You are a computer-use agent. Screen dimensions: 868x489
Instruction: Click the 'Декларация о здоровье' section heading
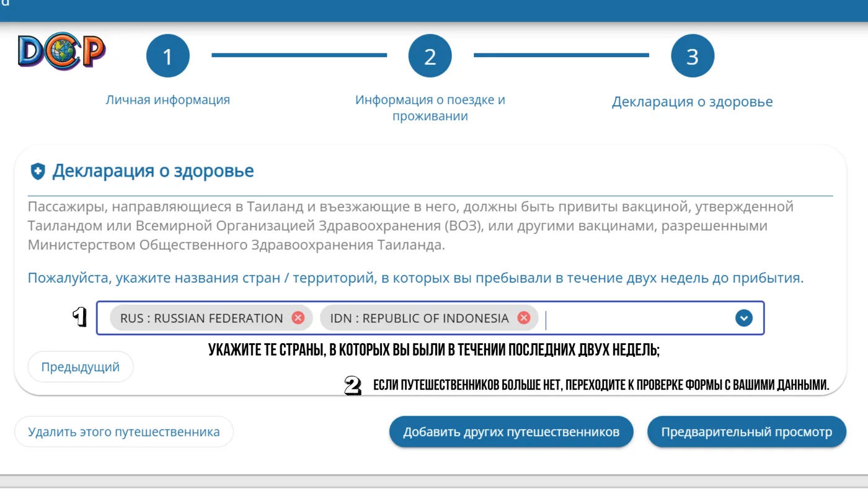tap(153, 171)
